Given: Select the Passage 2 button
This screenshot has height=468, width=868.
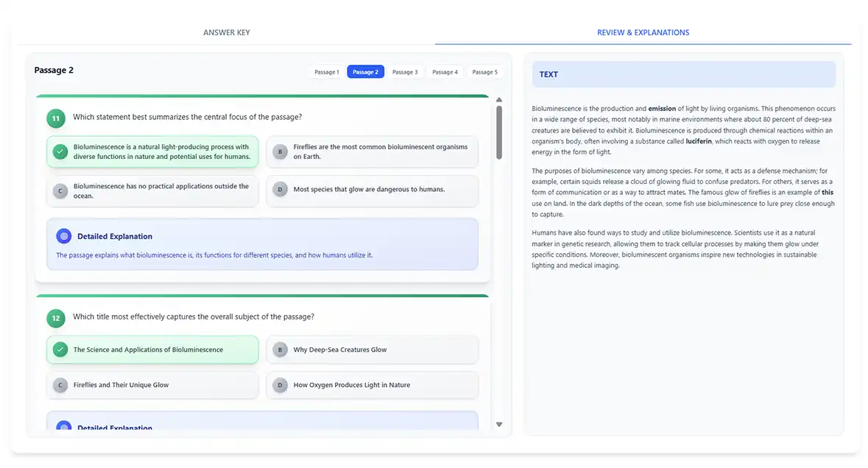Looking at the screenshot, I should pos(365,71).
